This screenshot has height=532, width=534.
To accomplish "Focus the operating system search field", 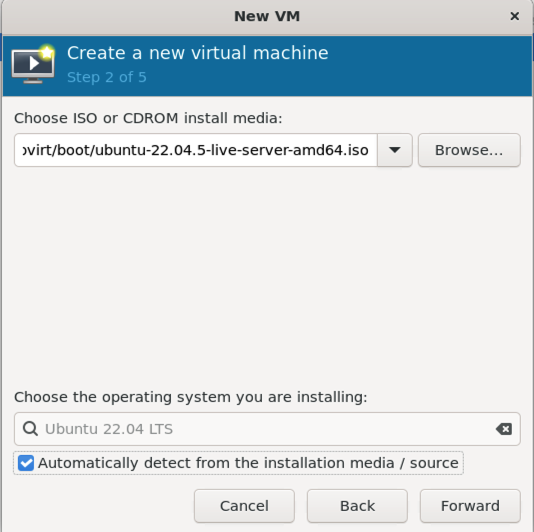I will (267, 429).
